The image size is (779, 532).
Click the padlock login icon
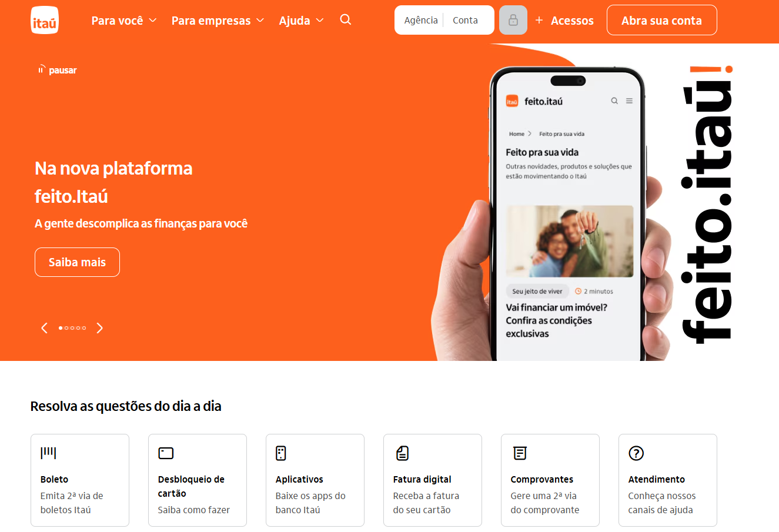pyautogui.click(x=513, y=20)
